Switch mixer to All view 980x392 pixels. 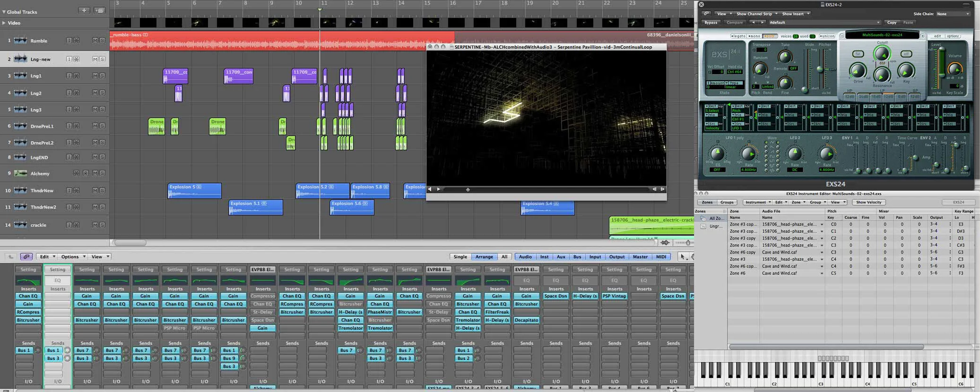coord(504,256)
